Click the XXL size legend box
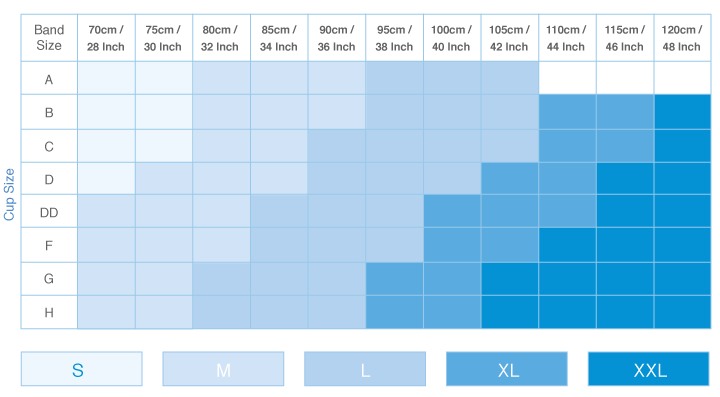The height and width of the screenshot is (397, 720). tap(649, 369)
